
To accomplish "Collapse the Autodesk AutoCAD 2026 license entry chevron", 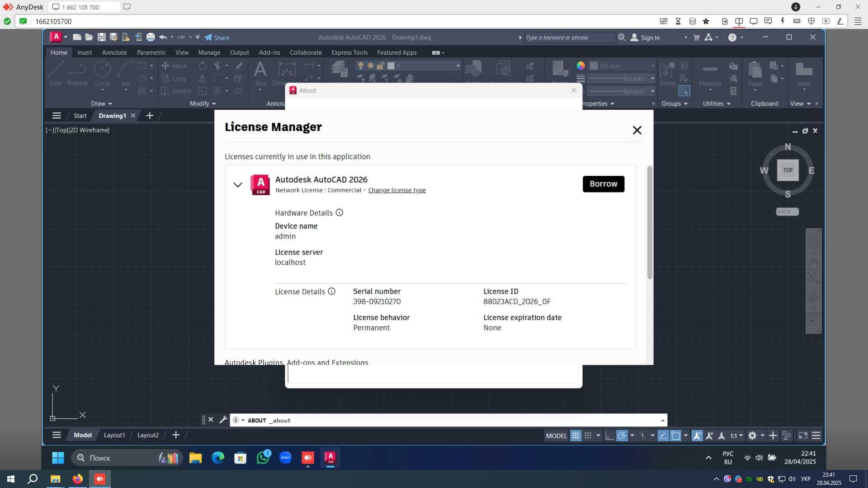I will click(238, 184).
